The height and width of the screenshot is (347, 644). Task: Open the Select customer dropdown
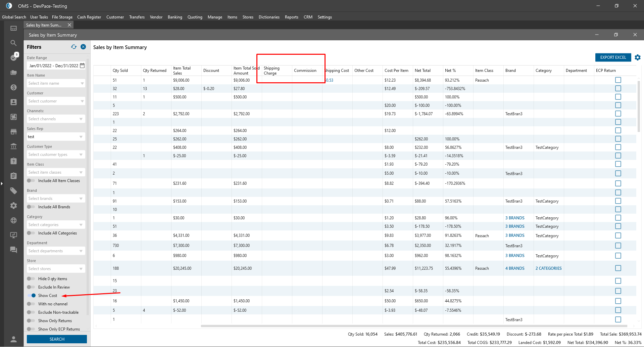(x=56, y=101)
